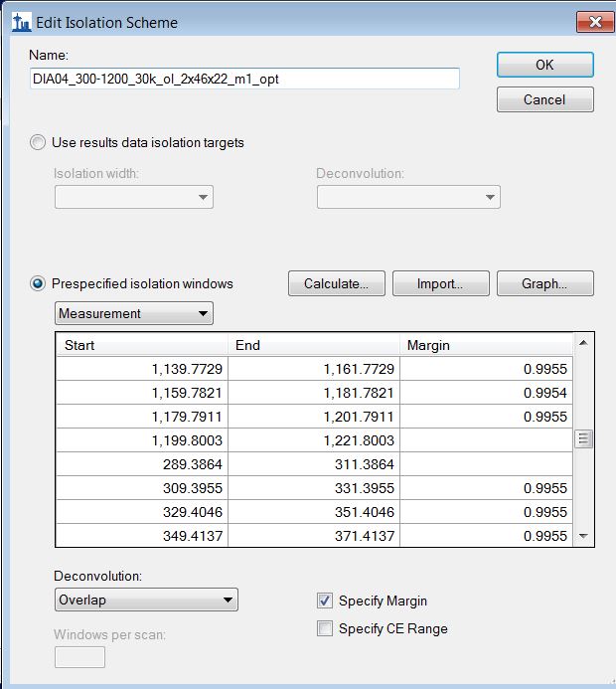This screenshot has height=689, width=616.
Task: Click the table scrollbar down arrow
Action: [583, 536]
